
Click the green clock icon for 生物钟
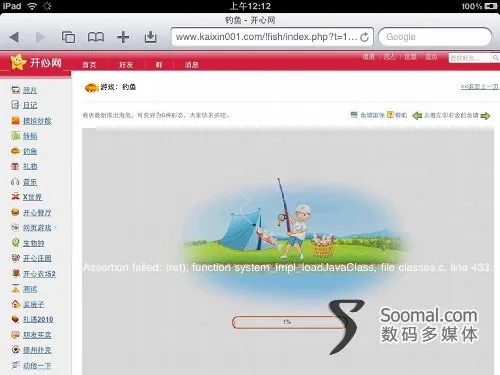(16, 243)
